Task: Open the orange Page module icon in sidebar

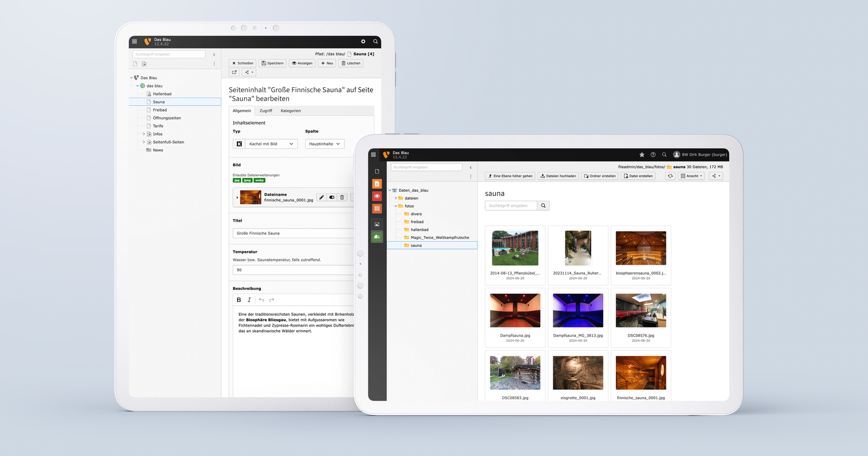Action: (x=377, y=184)
